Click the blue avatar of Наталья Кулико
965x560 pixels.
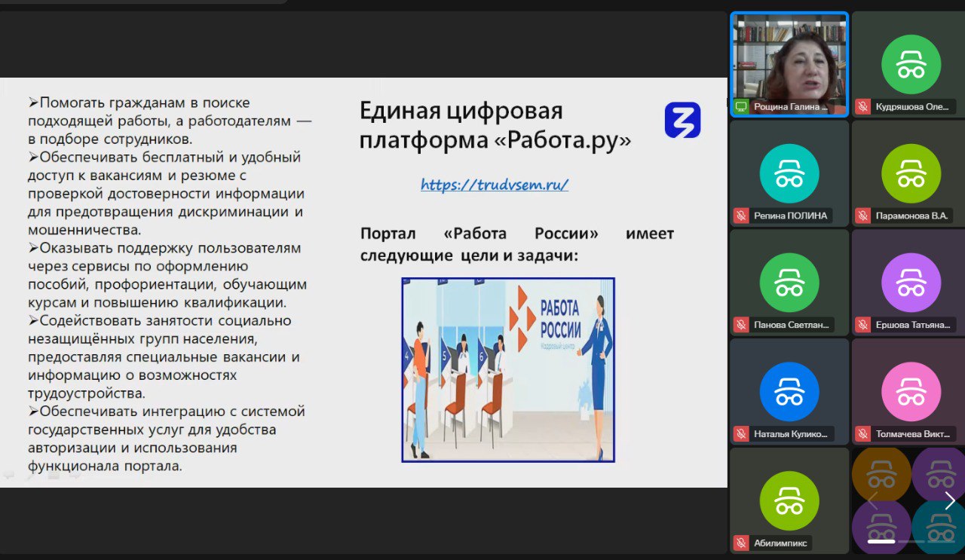tap(789, 392)
